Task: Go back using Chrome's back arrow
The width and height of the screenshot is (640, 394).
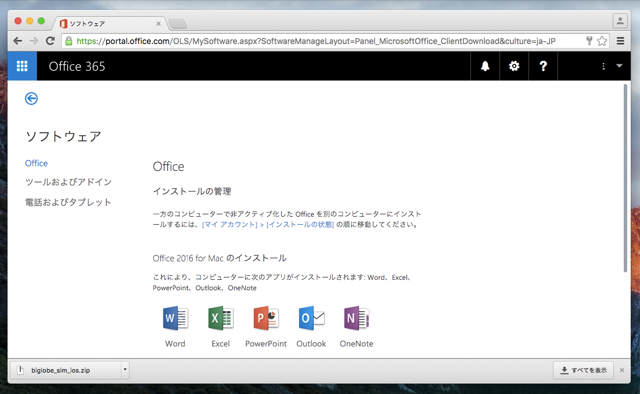Action: click(x=18, y=41)
